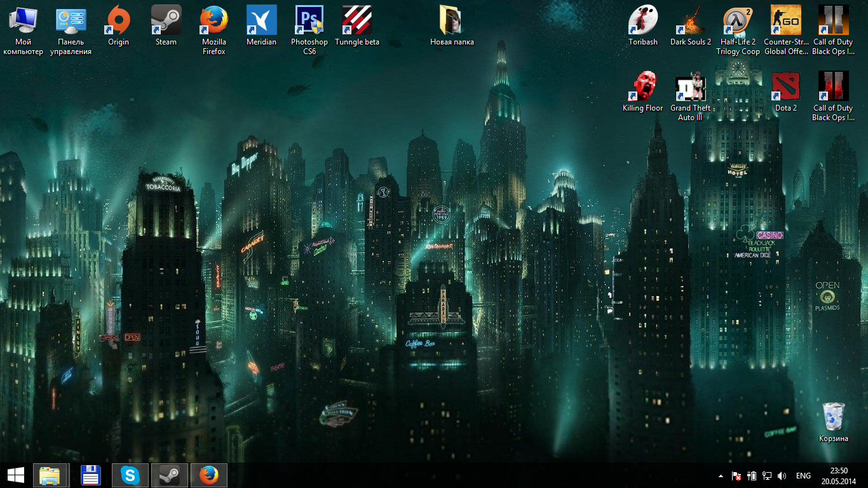Click the Tunngle beta desktop shortcut
868x488 pixels.
pyautogui.click(x=357, y=25)
